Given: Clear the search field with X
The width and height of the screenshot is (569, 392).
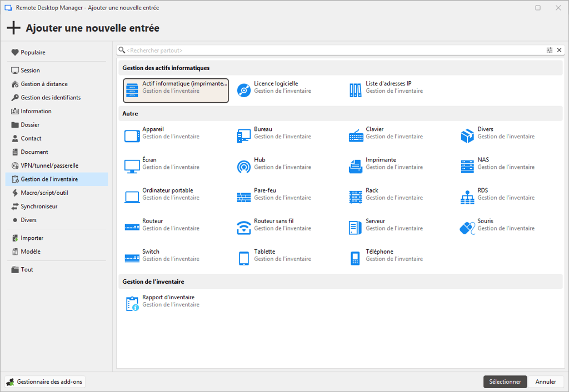Looking at the screenshot, I should coord(559,50).
